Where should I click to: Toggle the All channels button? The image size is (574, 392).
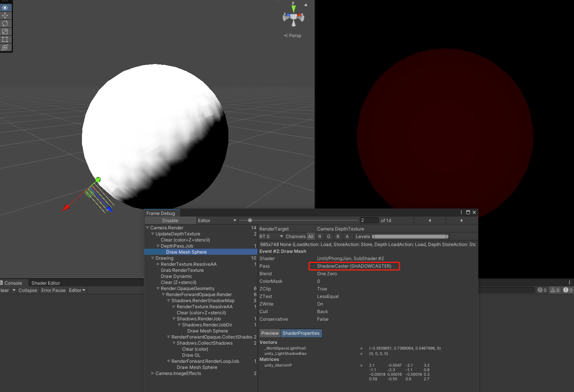click(x=311, y=237)
